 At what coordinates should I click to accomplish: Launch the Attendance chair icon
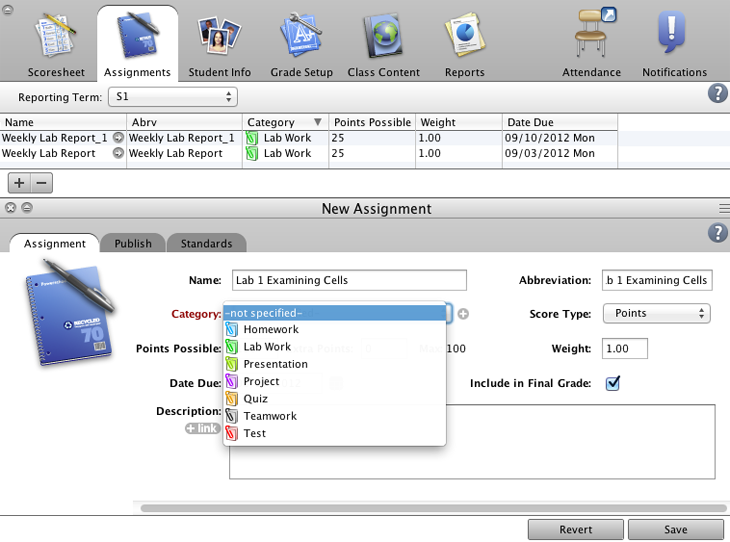pos(592,42)
